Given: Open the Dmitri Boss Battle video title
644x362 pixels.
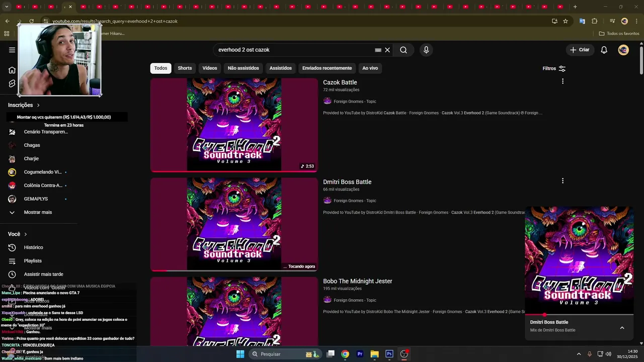Looking at the screenshot, I should (347, 182).
